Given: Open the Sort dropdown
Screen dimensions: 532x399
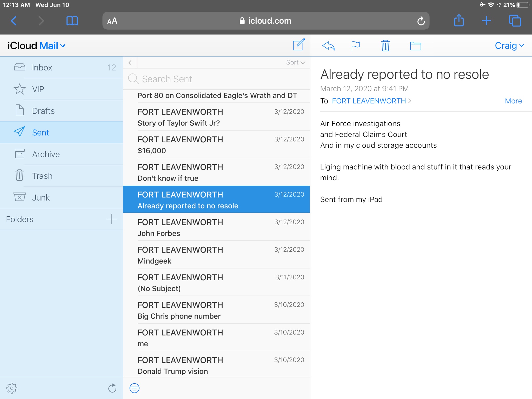Looking at the screenshot, I should 296,62.
